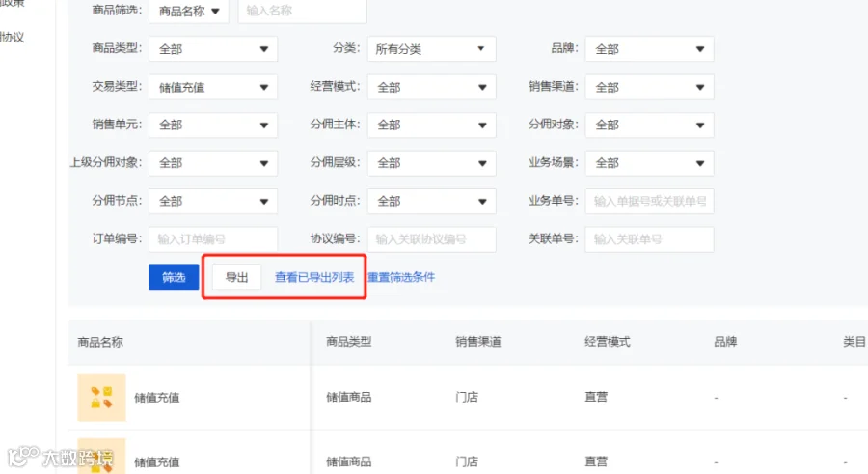Viewport: 868px width, 474px height.
Task: Click the 商品类型 column header
Action: pyautogui.click(x=349, y=342)
